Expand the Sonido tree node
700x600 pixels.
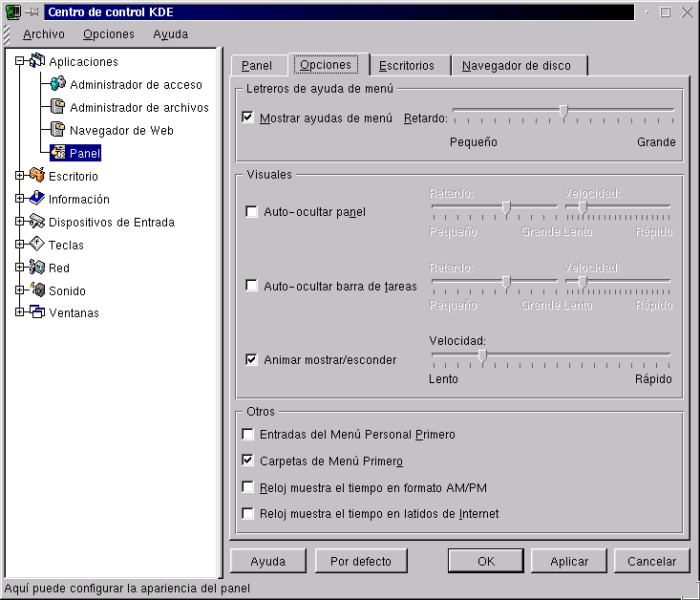click(20, 290)
